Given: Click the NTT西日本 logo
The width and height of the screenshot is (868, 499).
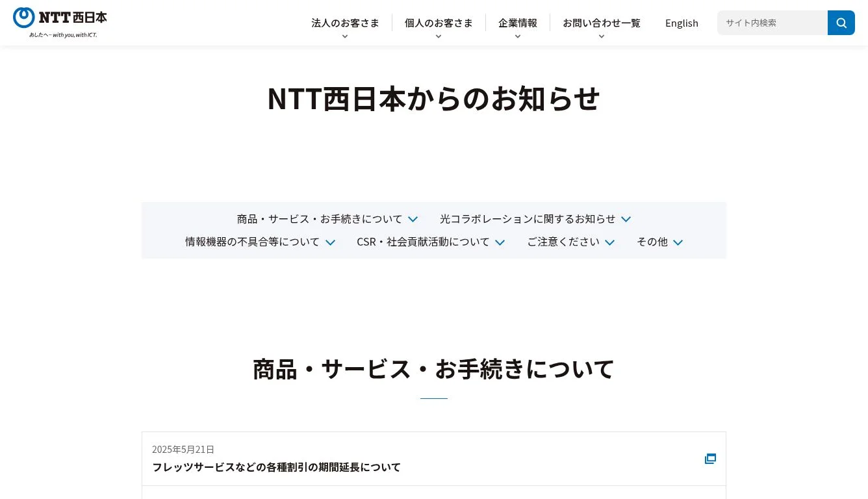Looking at the screenshot, I should tap(60, 22).
